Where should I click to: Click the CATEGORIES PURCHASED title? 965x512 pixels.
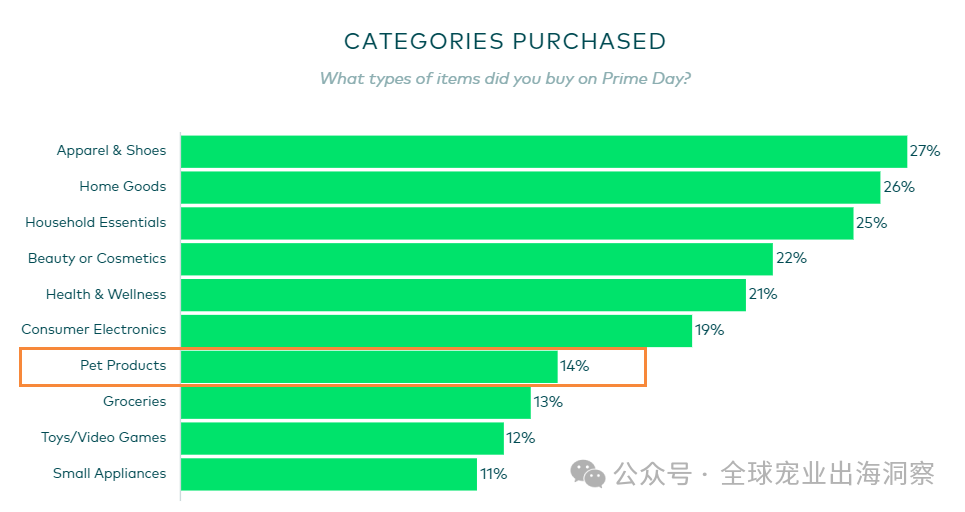504,41
